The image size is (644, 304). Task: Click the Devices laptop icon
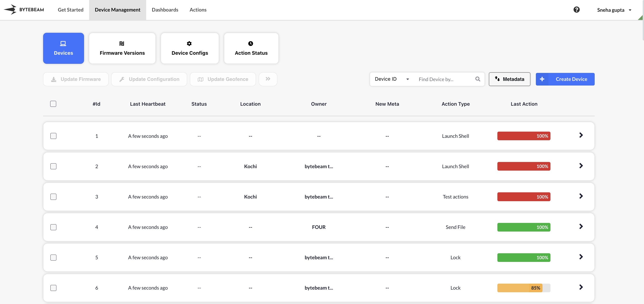pyautogui.click(x=63, y=44)
